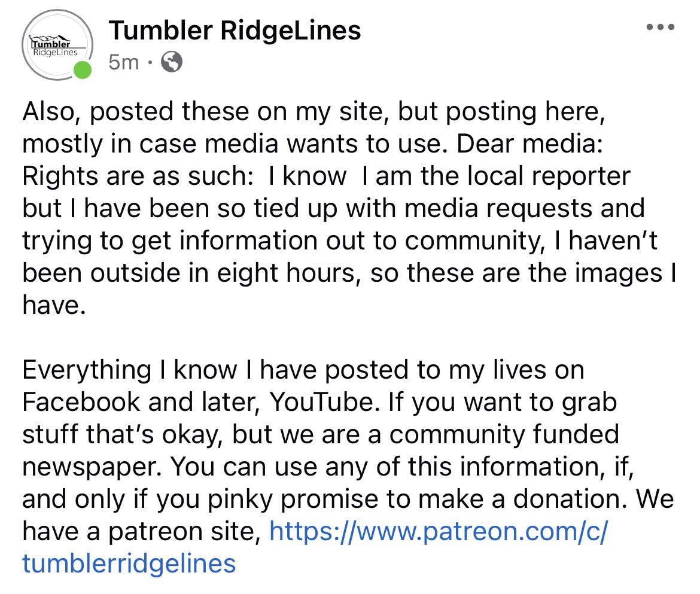Click the blue tumblerridgelines link text
Image resolution: width=700 pixels, height=594 pixels.
[x=129, y=563]
